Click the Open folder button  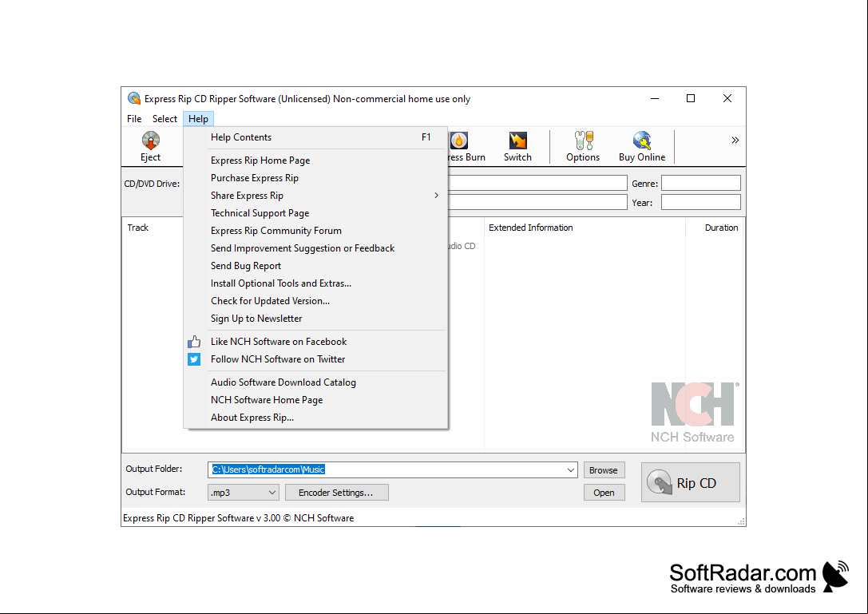click(604, 493)
